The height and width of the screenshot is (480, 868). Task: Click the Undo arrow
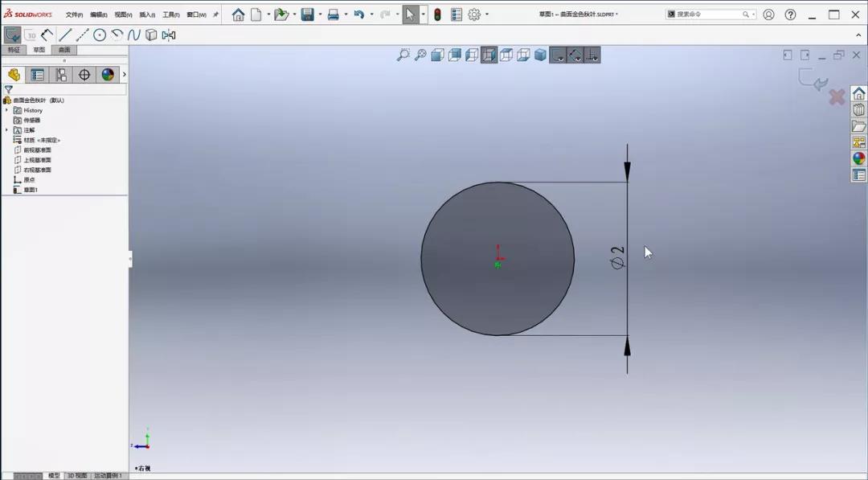(359, 14)
